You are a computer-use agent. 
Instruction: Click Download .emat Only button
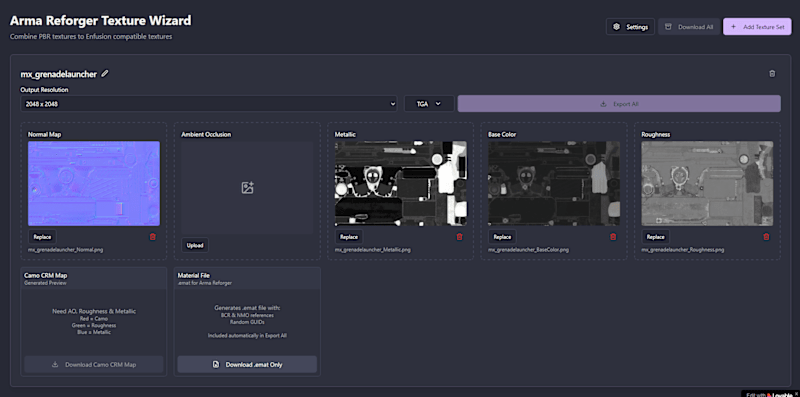click(247, 364)
